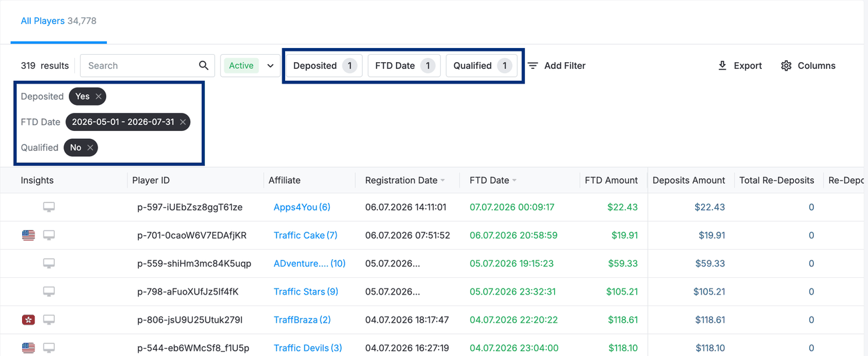Screen dimensions: 868x356
Task: Open the FTD Date filter button
Action: [x=404, y=65]
